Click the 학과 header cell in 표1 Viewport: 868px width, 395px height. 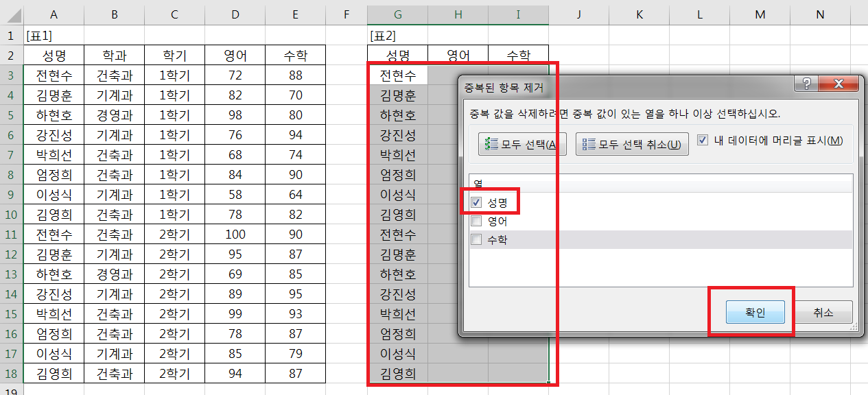pyautogui.click(x=114, y=56)
